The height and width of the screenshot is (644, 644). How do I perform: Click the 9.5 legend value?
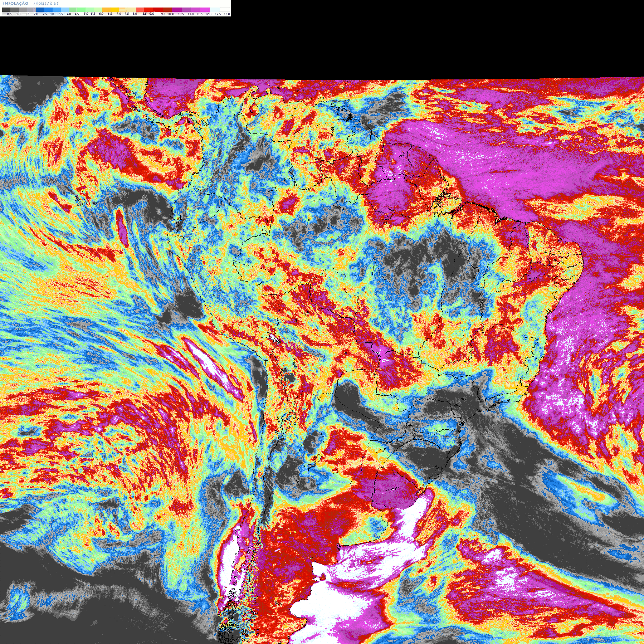point(163,14)
